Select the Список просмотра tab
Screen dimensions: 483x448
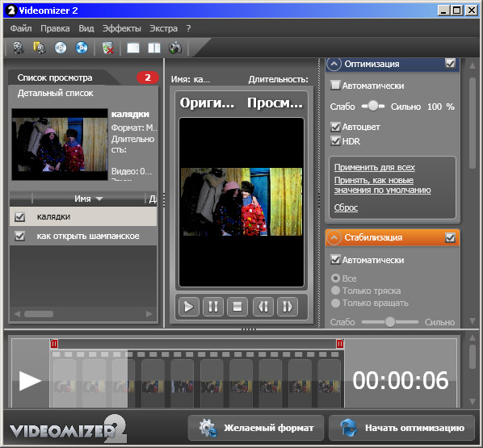pos(55,77)
